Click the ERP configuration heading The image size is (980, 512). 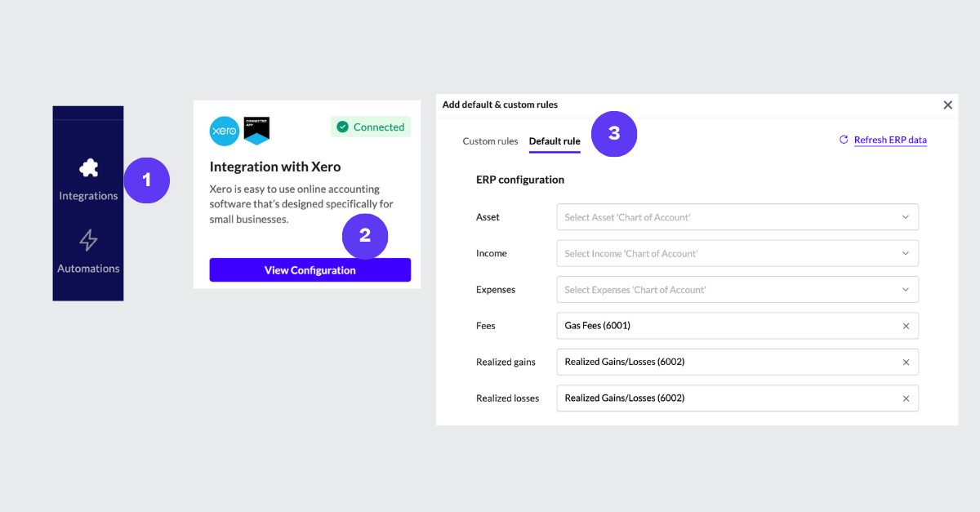point(520,180)
